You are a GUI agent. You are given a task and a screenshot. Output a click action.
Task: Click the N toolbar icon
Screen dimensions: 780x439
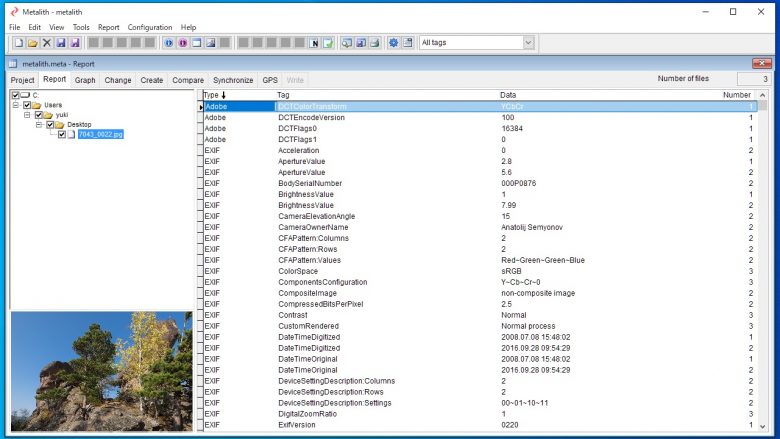[x=314, y=43]
